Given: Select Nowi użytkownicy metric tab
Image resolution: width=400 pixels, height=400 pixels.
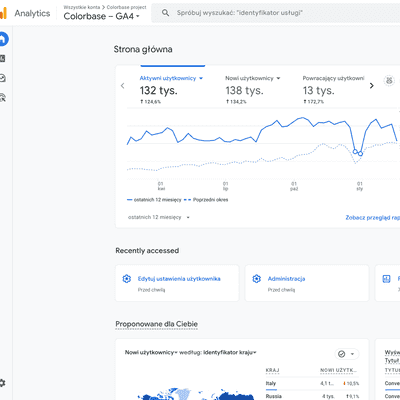Looking at the screenshot, I should (x=253, y=90).
